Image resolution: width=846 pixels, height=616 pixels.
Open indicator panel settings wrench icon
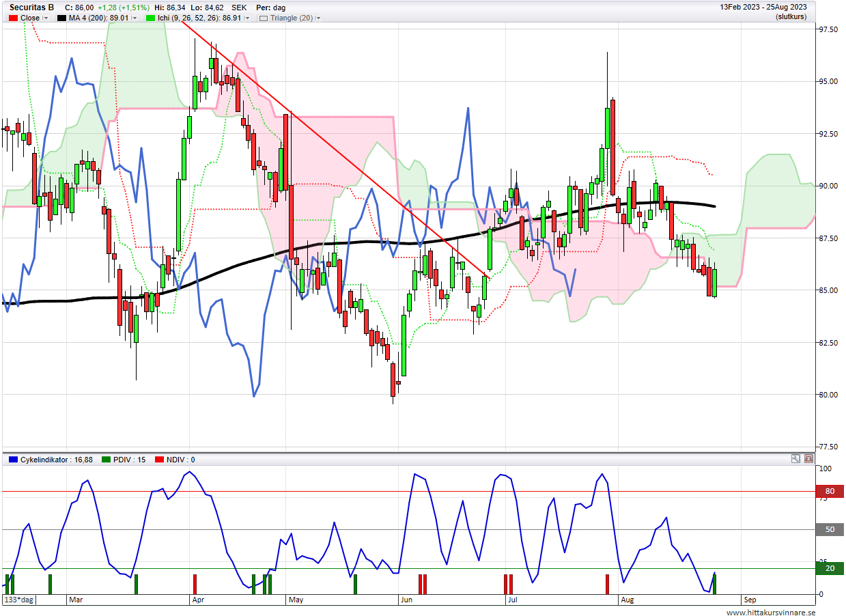pos(795,459)
